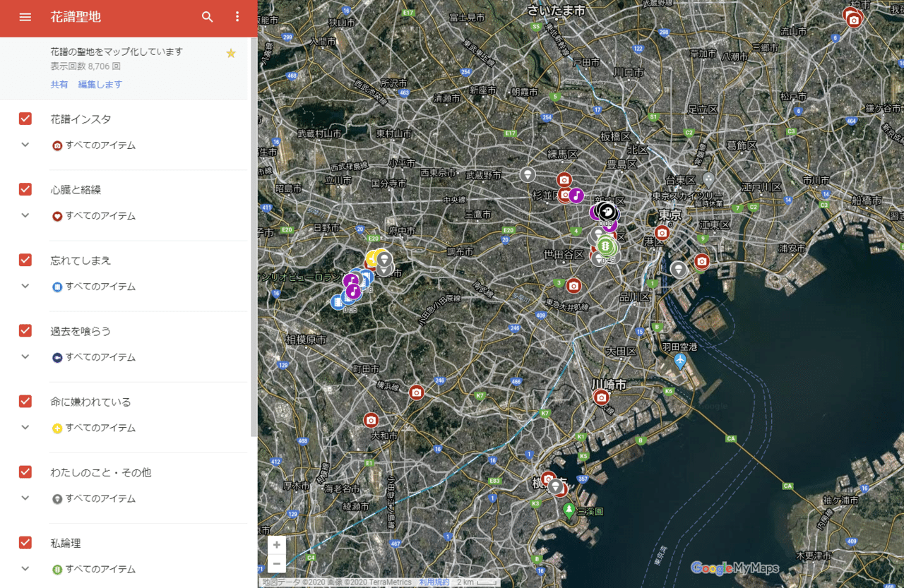The height and width of the screenshot is (588, 904).
Task: Click the 私論理 layer title
Action: coord(66,543)
